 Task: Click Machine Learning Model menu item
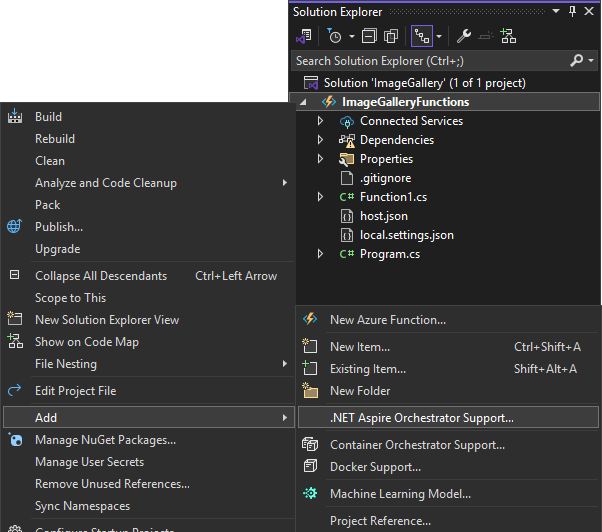[400, 494]
